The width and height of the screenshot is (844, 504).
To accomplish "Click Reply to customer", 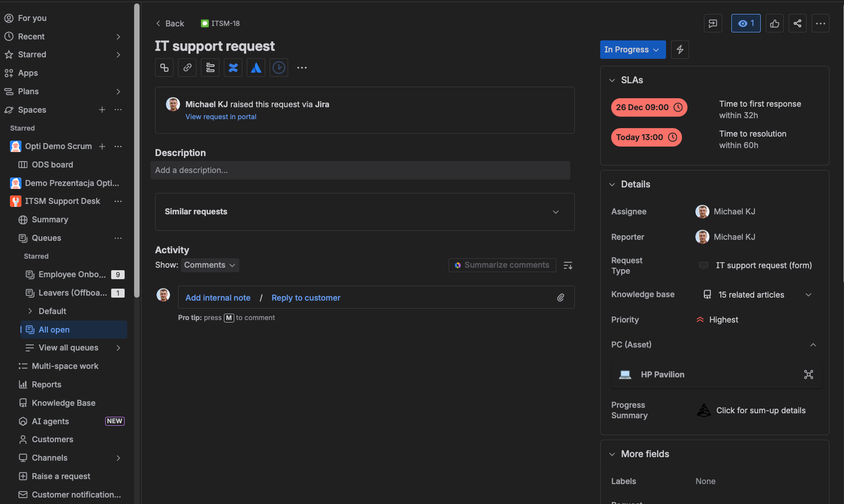I will 306,298.
